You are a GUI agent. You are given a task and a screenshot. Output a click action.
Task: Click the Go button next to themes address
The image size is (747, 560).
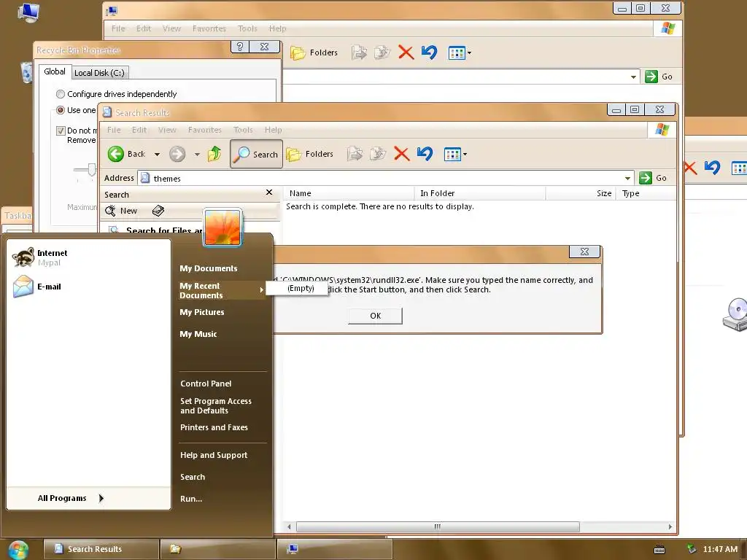(653, 178)
